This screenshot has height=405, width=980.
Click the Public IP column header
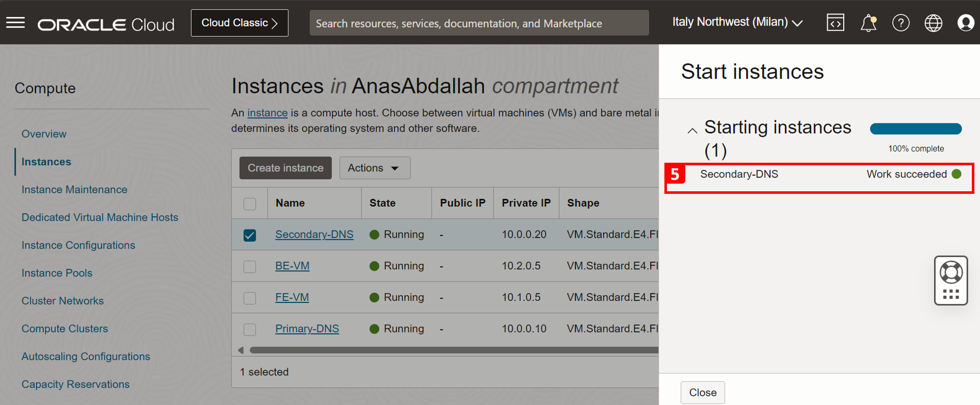(x=463, y=203)
